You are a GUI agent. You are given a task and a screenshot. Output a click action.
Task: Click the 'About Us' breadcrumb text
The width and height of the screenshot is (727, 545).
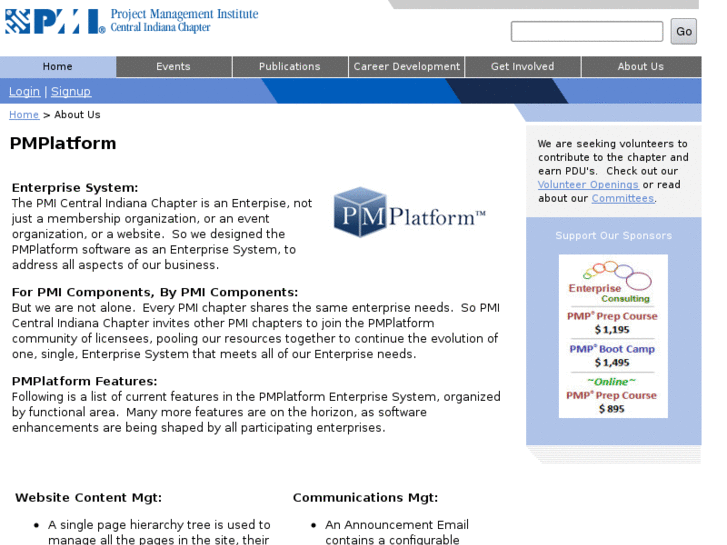click(x=77, y=115)
